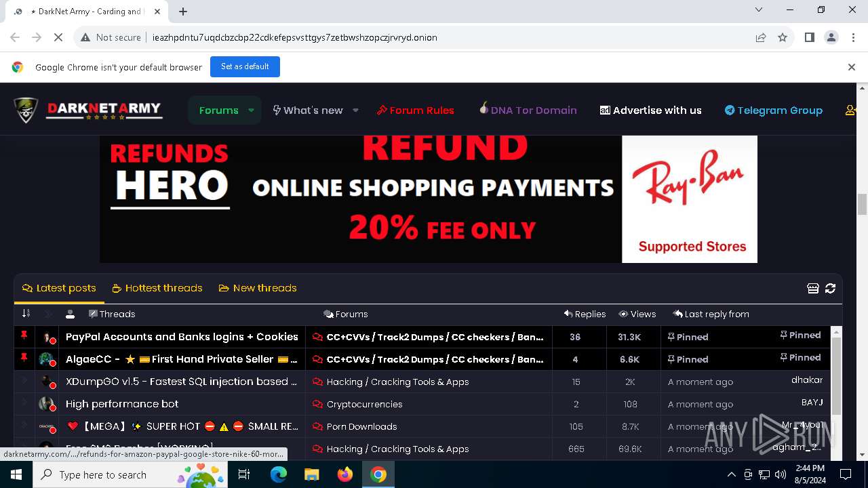Image resolution: width=868 pixels, height=488 pixels.
Task: Sort by the Threads column header
Action: pos(112,314)
